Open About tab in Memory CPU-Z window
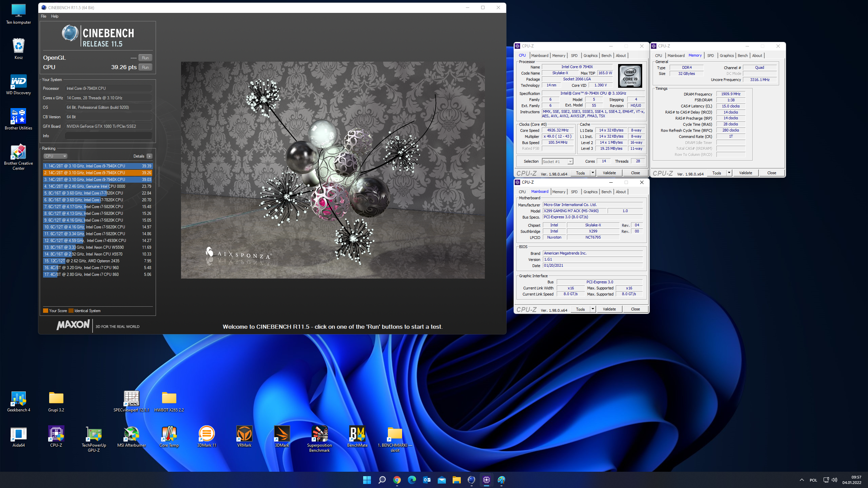The image size is (868, 488). (x=757, y=56)
